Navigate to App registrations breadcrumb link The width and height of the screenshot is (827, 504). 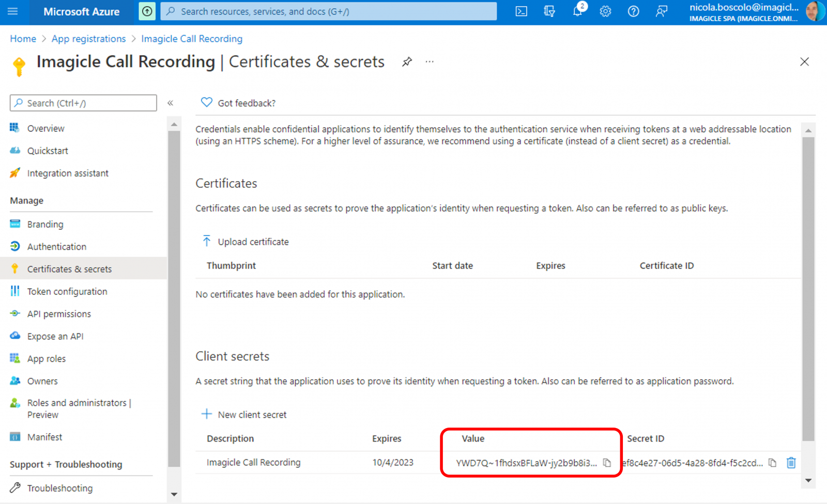point(88,39)
